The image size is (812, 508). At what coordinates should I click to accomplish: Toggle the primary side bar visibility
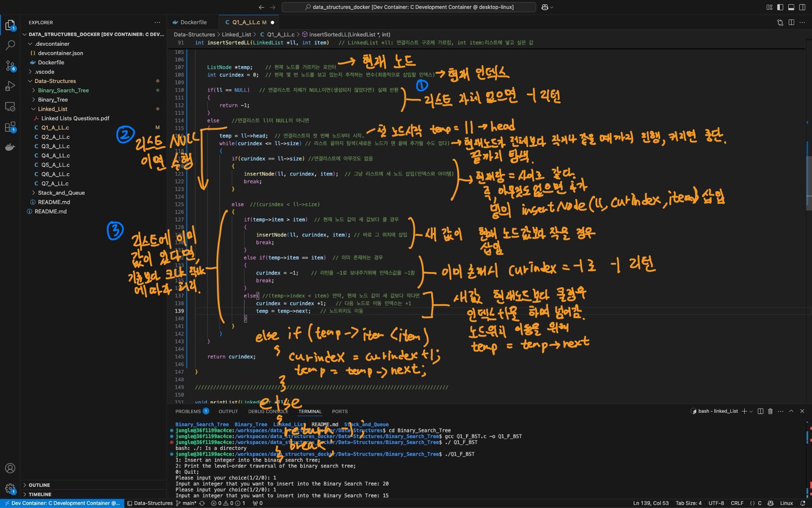[780, 7]
